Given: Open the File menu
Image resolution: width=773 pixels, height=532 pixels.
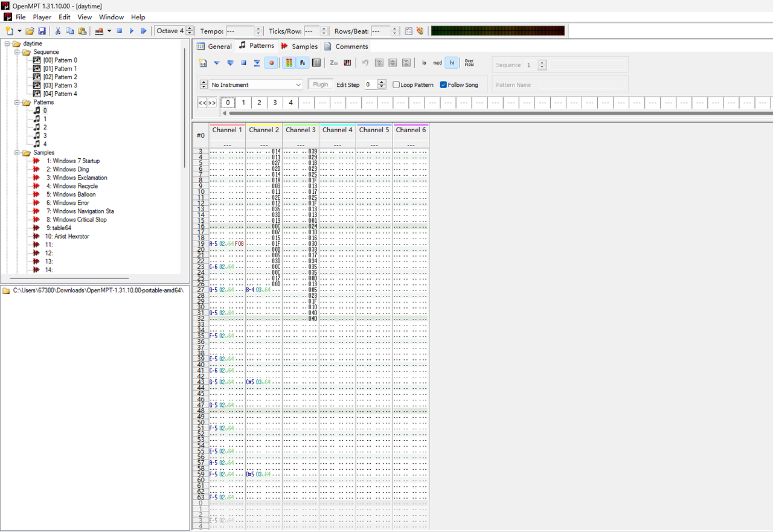Looking at the screenshot, I should 21,17.
